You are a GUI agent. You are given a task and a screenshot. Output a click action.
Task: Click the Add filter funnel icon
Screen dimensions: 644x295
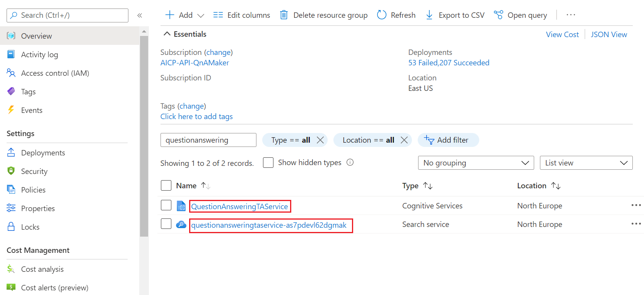429,140
